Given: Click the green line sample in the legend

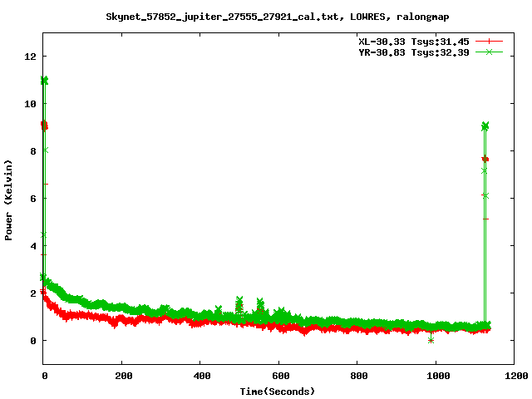Looking at the screenshot, I should (489, 52).
